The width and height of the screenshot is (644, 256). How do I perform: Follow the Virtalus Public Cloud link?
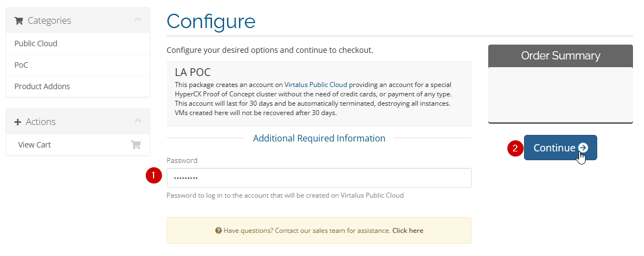click(x=316, y=85)
